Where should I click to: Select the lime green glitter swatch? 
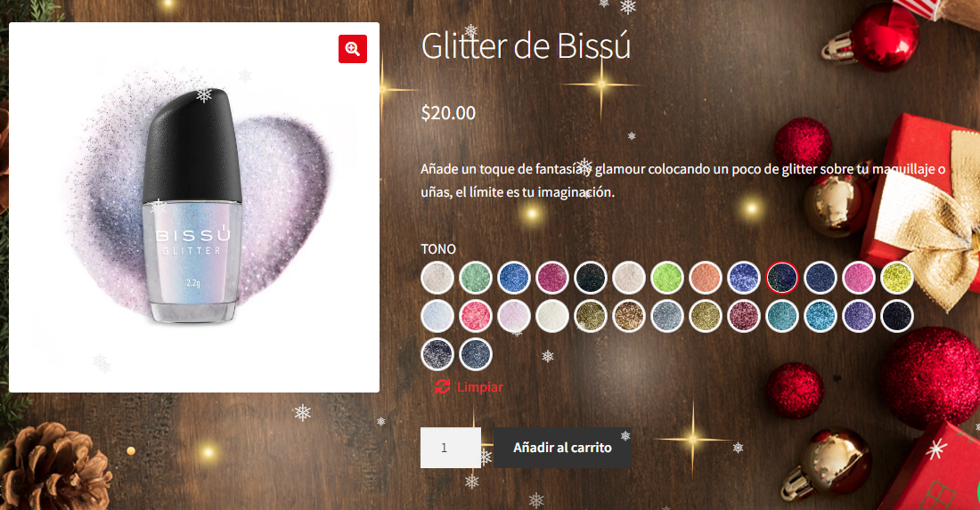tap(667, 278)
